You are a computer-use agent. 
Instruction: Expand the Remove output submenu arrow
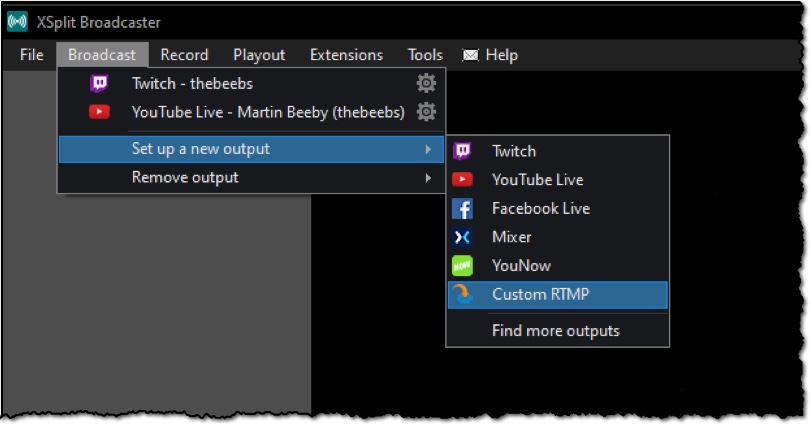428,178
